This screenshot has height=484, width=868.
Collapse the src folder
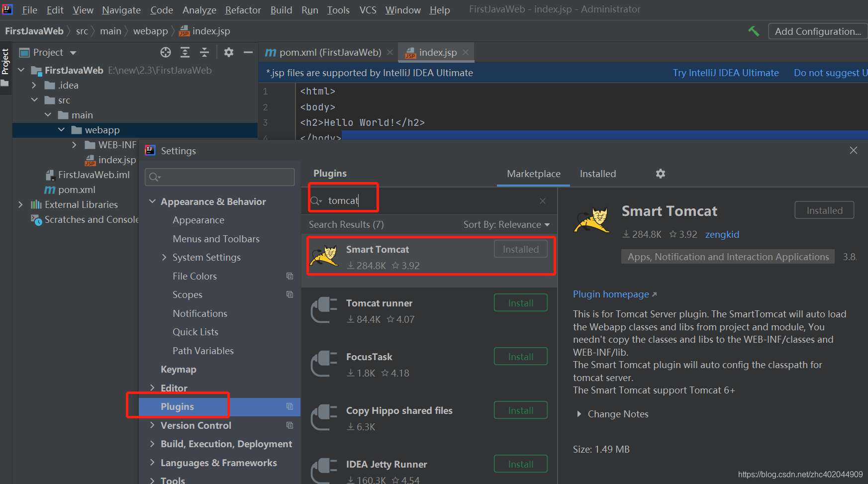coord(34,100)
